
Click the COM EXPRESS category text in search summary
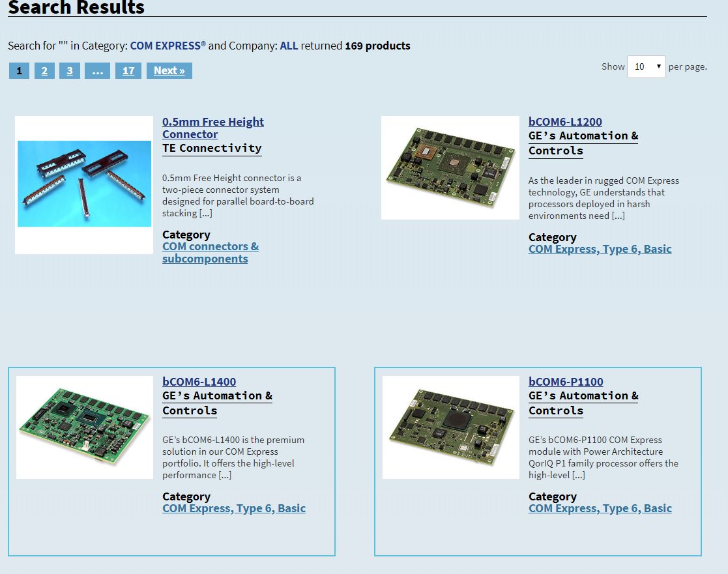point(167,46)
